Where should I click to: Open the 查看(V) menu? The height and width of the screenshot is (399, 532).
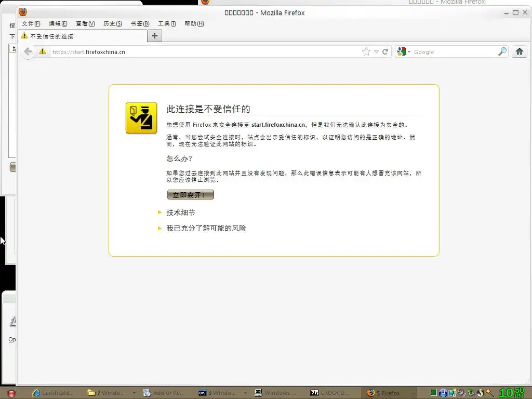tap(85, 23)
